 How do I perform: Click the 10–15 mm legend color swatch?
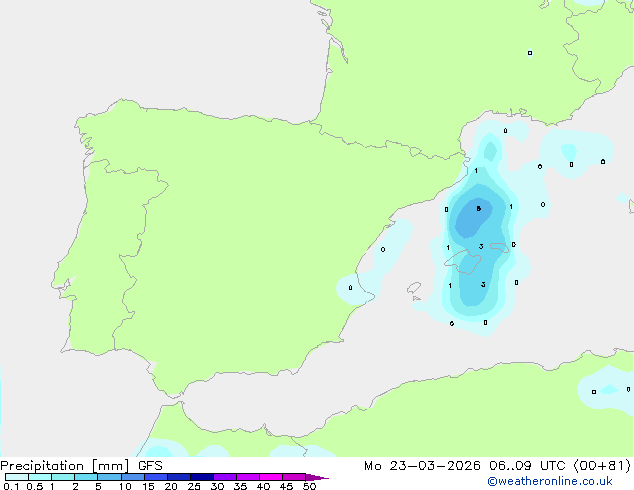pos(133,477)
